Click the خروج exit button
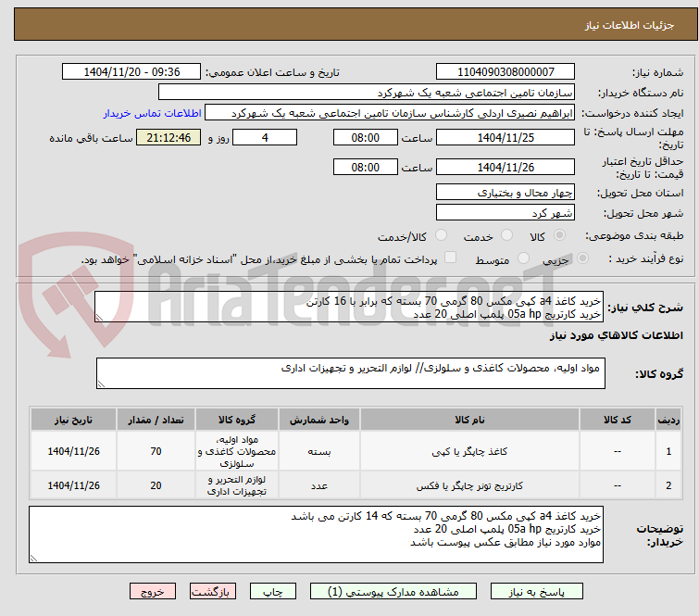Image resolution: width=699 pixels, height=616 pixels. point(153,592)
